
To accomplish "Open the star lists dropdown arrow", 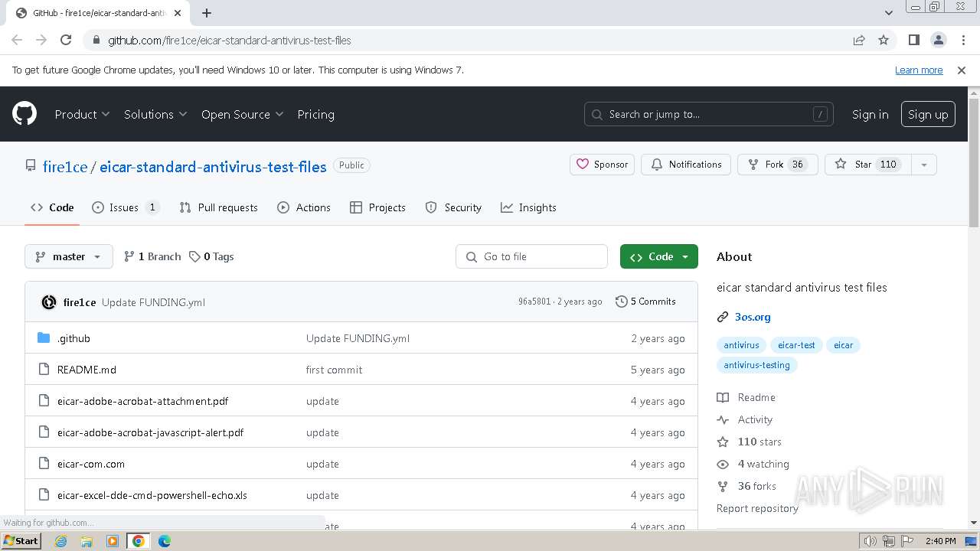I will tap(924, 165).
